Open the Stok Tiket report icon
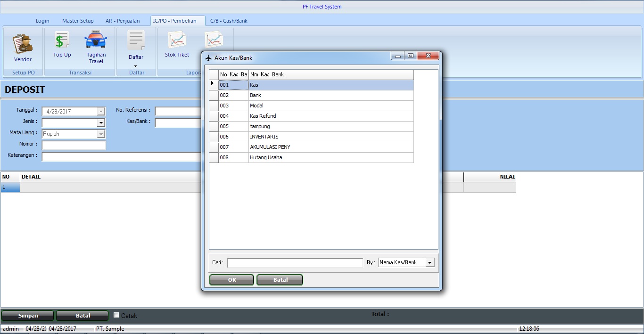Viewport: 644px width, 334px height. point(177,41)
